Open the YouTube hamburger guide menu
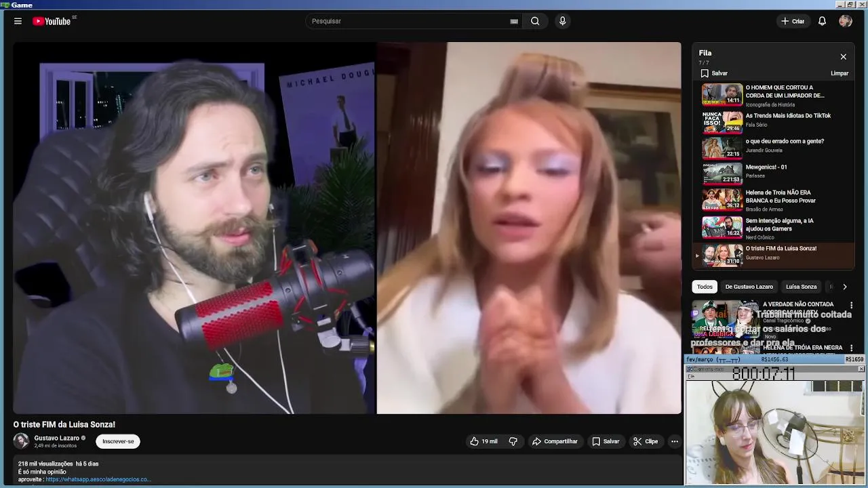868x488 pixels. 18,21
